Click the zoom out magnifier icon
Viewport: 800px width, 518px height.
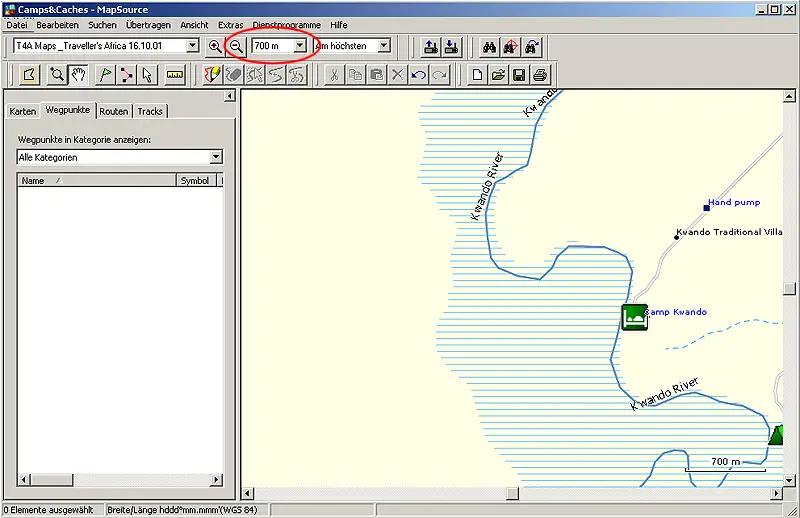tap(236, 46)
